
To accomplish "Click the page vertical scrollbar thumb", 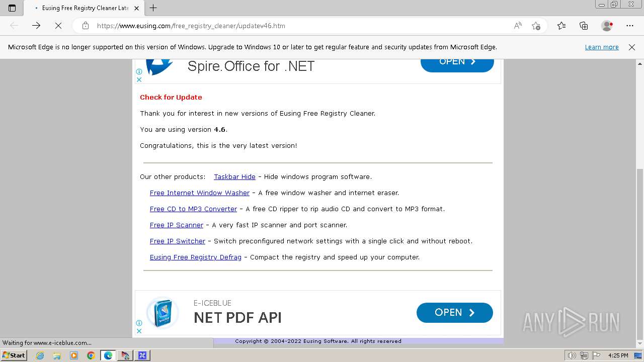I will pyautogui.click(x=640, y=254).
